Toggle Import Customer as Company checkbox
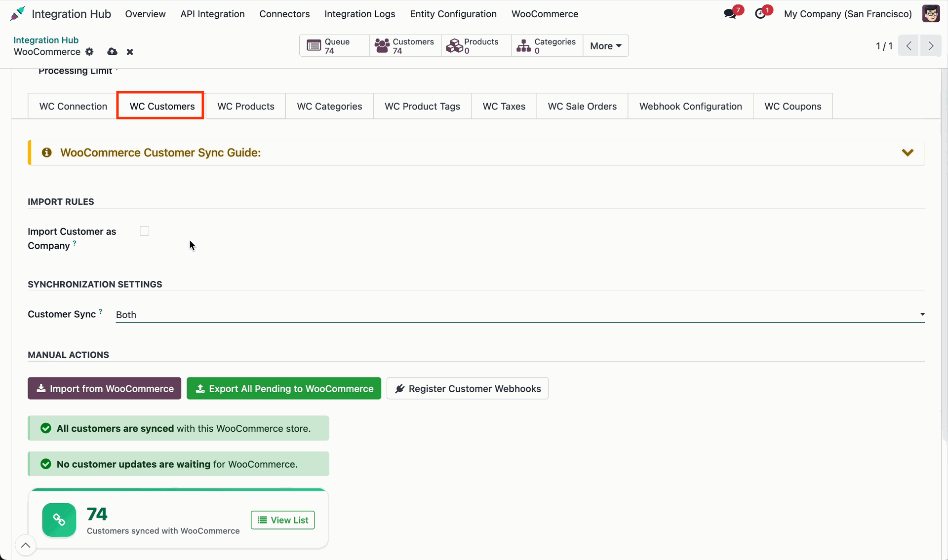Screen dimensions: 948x560 point(144,231)
